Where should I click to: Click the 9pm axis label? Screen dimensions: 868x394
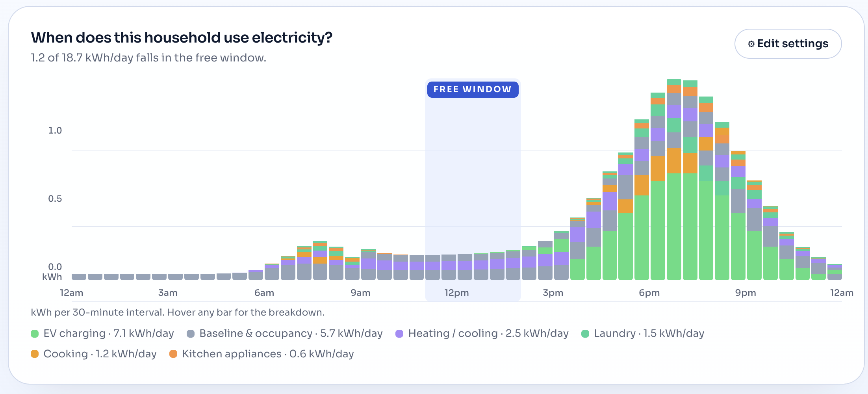tap(746, 293)
